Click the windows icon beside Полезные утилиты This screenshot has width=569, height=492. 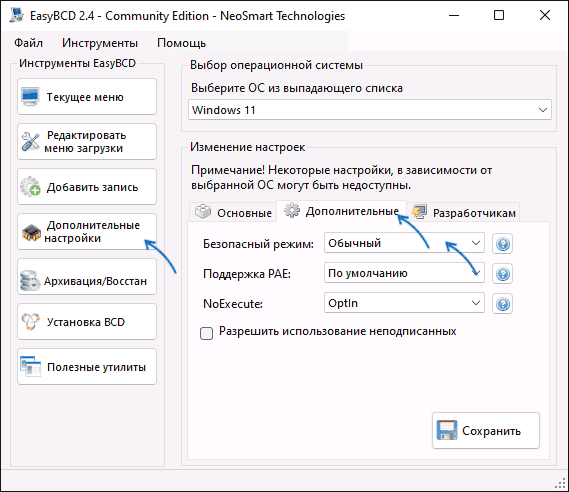click(30, 366)
